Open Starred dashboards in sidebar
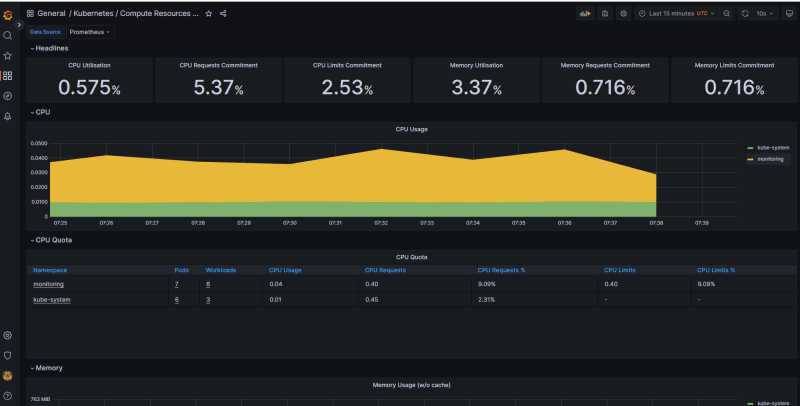This screenshot has width=800, height=406. (x=8, y=56)
